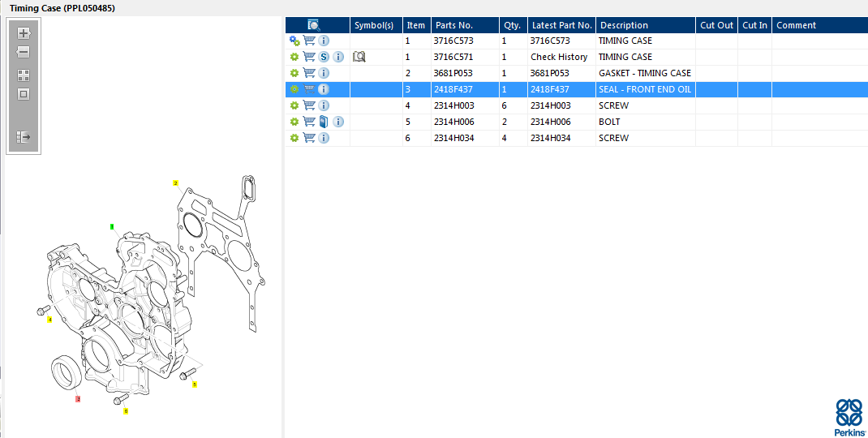The height and width of the screenshot is (438, 868).
Task: Select callout 2 label on the gasket diagram
Action: (175, 183)
